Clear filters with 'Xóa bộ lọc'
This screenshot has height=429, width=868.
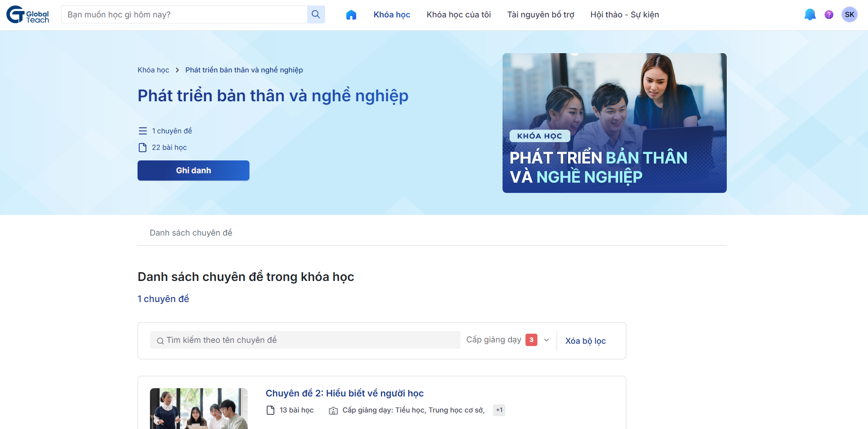pos(585,341)
